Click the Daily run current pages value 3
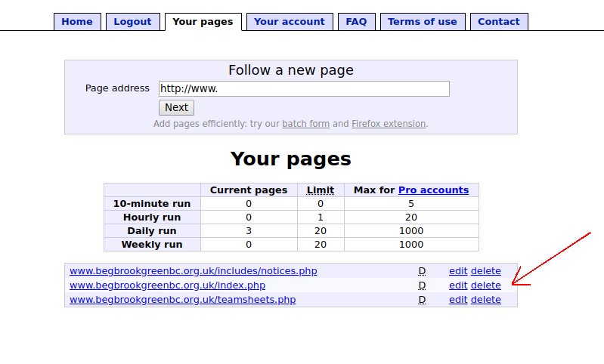The image size is (604, 364). [x=249, y=231]
